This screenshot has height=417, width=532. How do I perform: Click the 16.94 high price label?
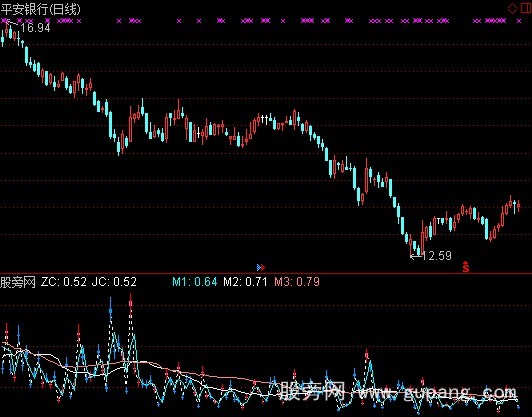point(35,28)
